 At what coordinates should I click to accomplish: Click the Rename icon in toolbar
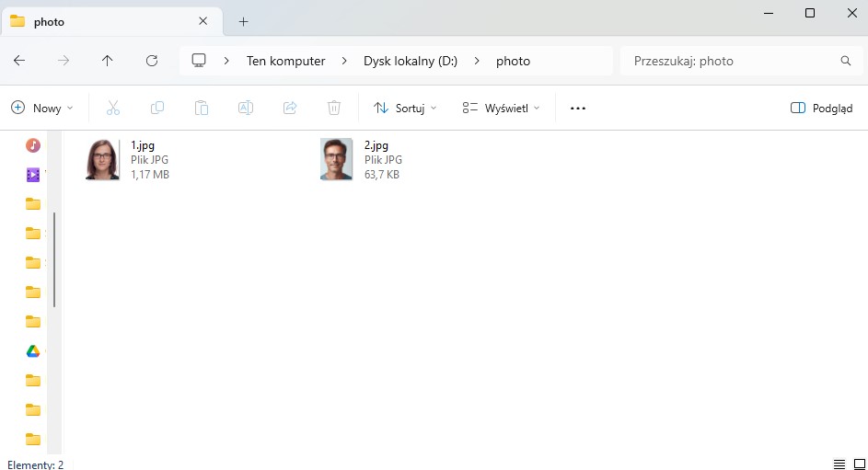click(246, 108)
